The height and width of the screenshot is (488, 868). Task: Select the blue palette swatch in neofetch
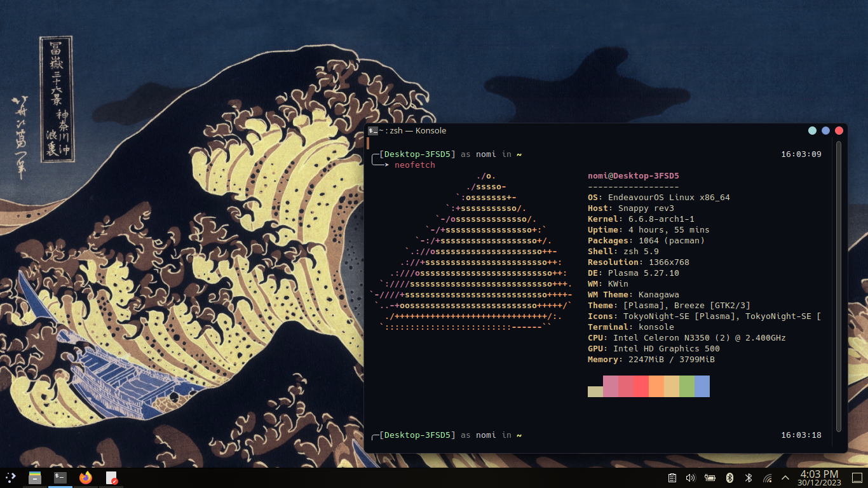(702, 386)
